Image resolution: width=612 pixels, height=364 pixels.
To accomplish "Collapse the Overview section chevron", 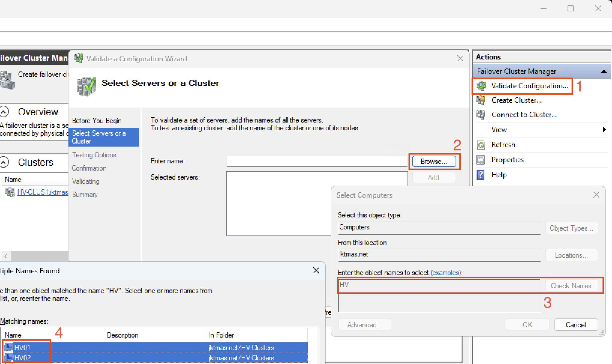I will point(4,112).
